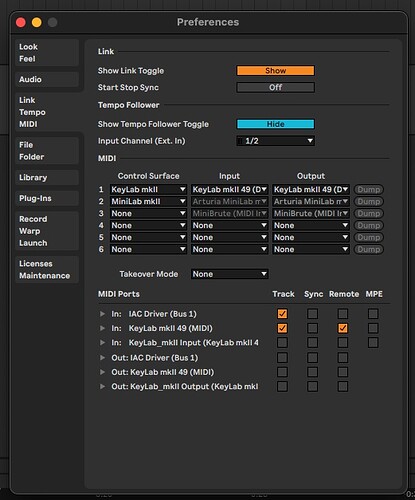Image resolution: width=415 pixels, height=500 pixels.
Task: Open the Library preferences tab
Action: pos(47,177)
